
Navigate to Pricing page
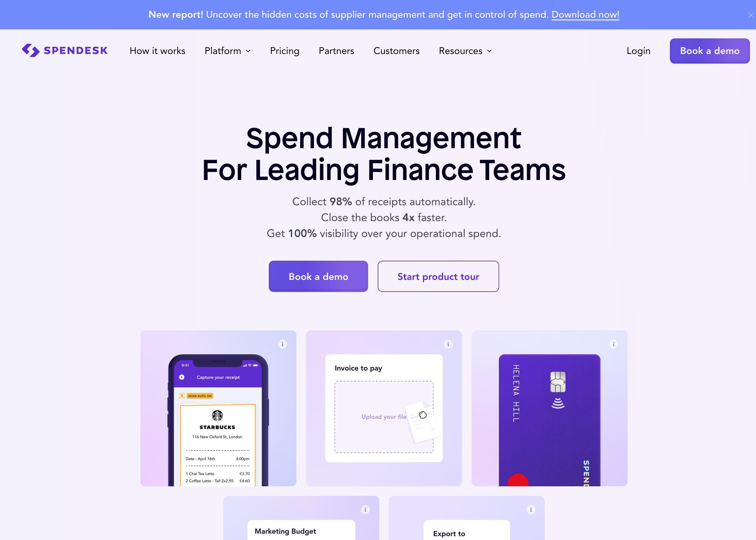pos(284,51)
